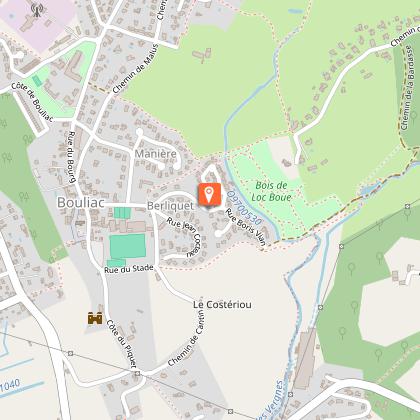Select the Manière neighborhood label
This screenshot has height=420, width=420.
[x=156, y=154]
